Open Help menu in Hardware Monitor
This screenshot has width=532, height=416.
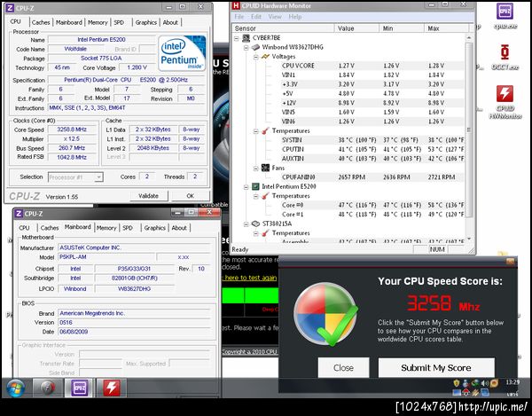click(295, 17)
